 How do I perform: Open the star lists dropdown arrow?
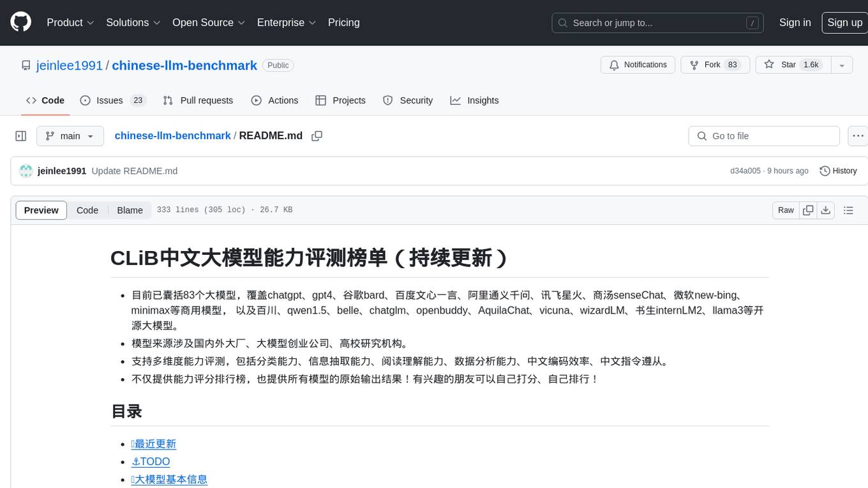coord(842,65)
